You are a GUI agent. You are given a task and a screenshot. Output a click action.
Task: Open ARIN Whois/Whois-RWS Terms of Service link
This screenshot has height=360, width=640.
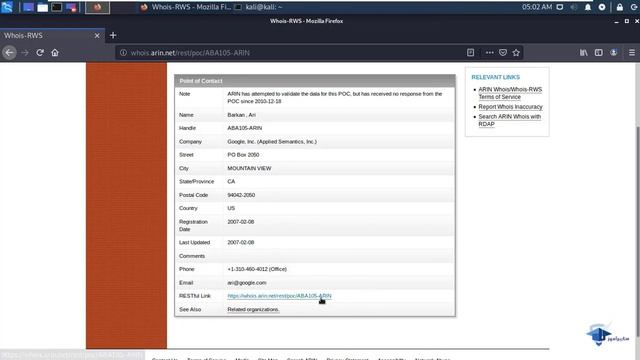coord(510,93)
